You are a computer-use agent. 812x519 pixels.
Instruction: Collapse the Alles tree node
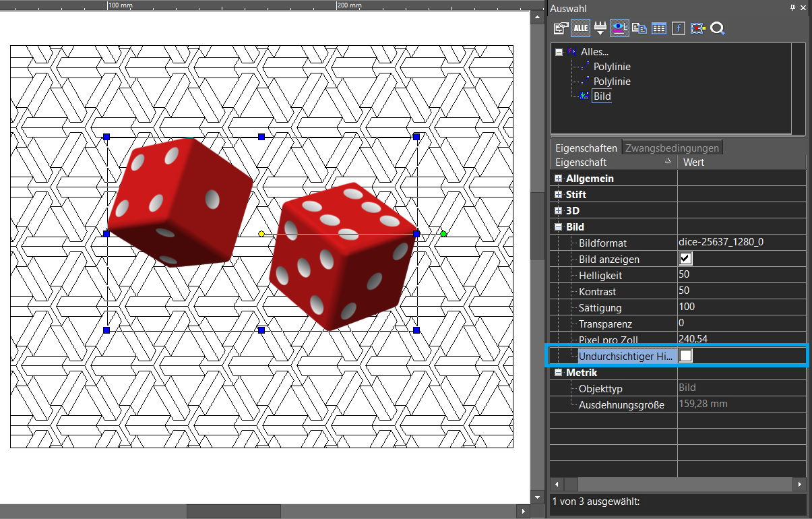559,52
